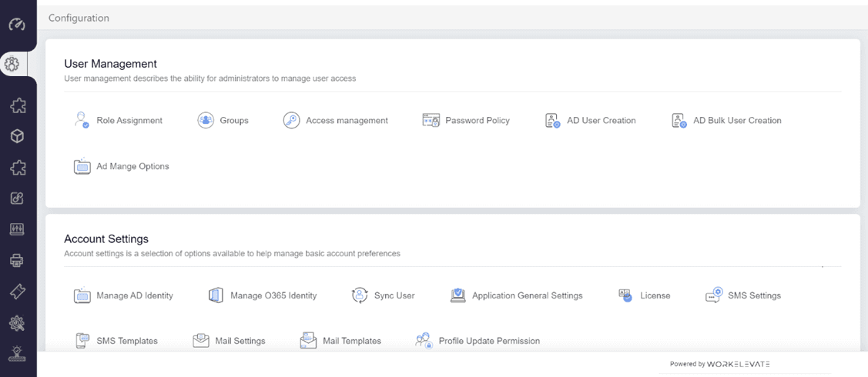This screenshot has width=868, height=377.
Task: Open the dashboard speedometer icon in sidebar
Action: [x=17, y=25]
